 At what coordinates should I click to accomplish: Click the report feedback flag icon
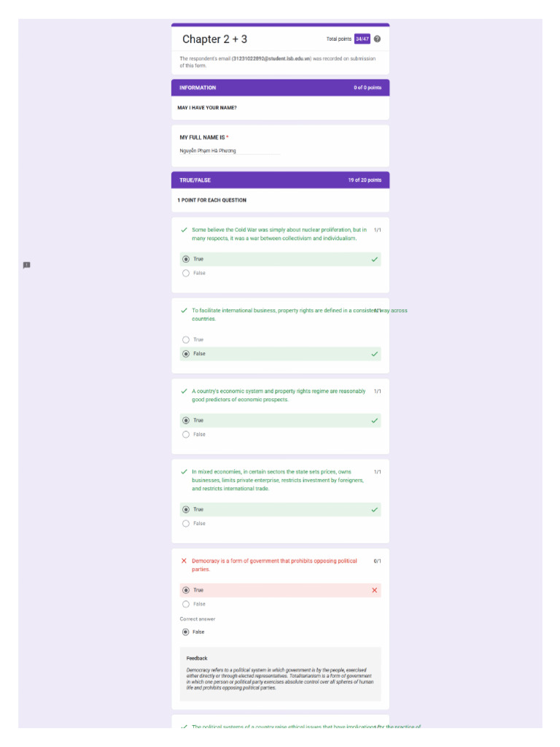point(27,266)
